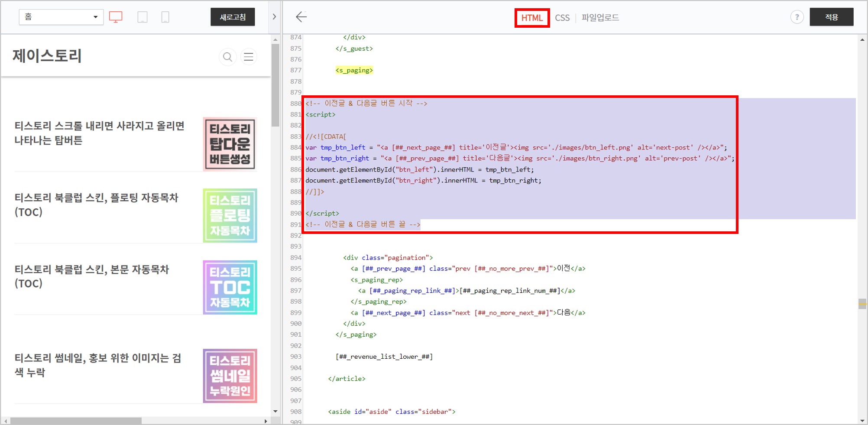
Task: Click the 제이스토리 blog title
Action: pyautogui.click(x=47, y=56)
